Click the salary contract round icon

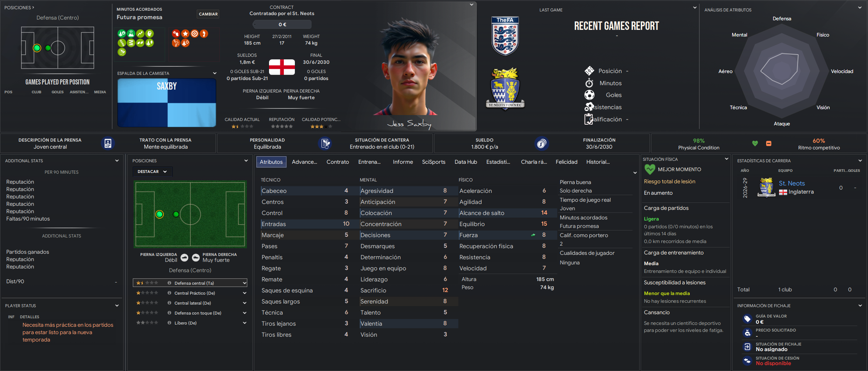click(x=541, y=143)
